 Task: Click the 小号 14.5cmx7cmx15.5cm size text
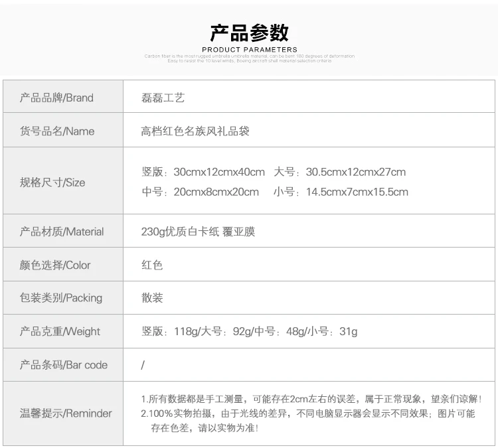pos(340,192)
